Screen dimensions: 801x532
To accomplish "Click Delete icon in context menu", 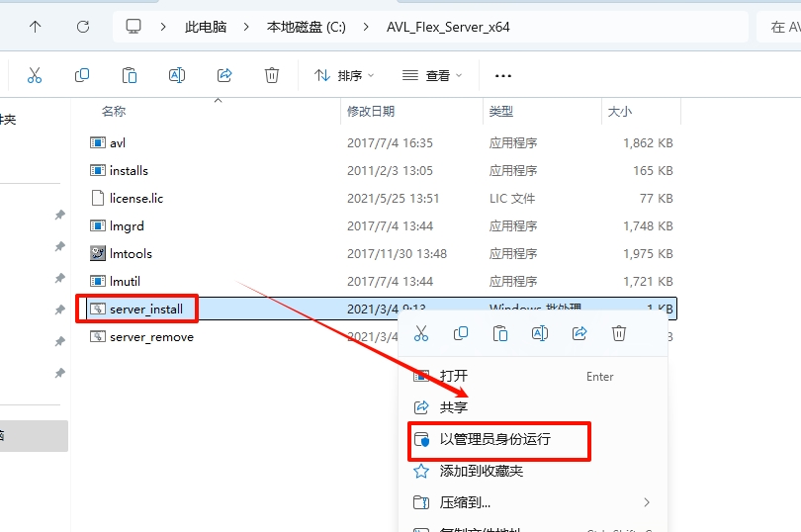I will click(x=619, y=333).
